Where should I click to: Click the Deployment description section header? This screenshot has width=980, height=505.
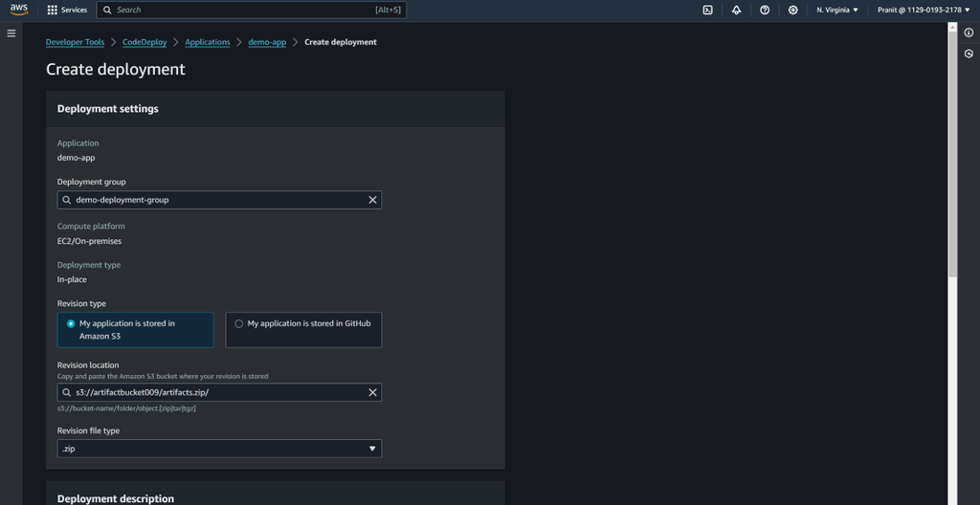[x=116, y=498]
